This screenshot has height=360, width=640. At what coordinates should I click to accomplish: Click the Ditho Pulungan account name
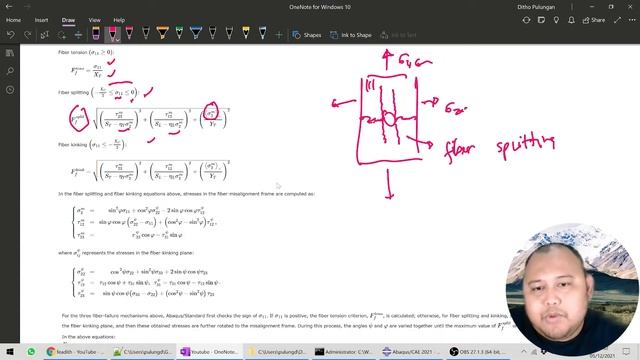click(536, 7)
